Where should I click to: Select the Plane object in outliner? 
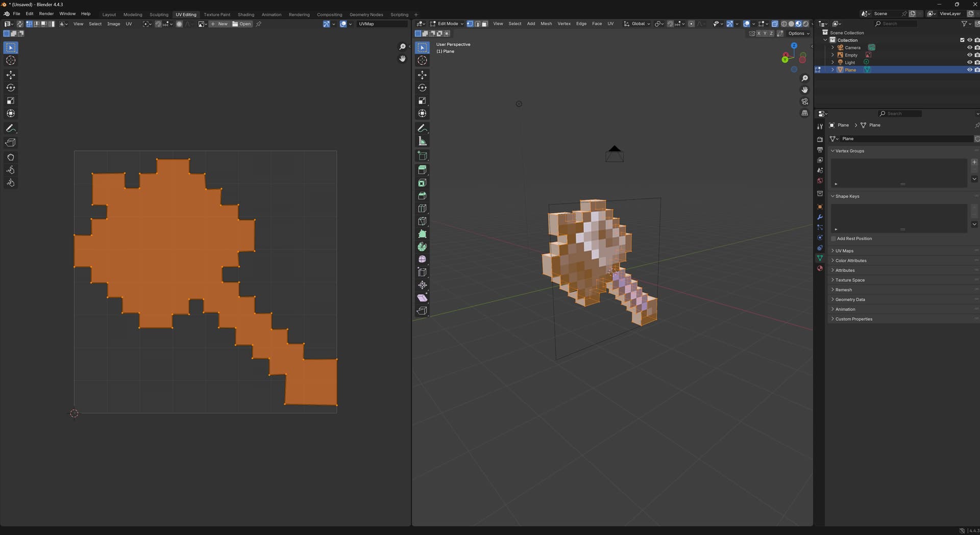pyautogui.click(x=850, y=70)
